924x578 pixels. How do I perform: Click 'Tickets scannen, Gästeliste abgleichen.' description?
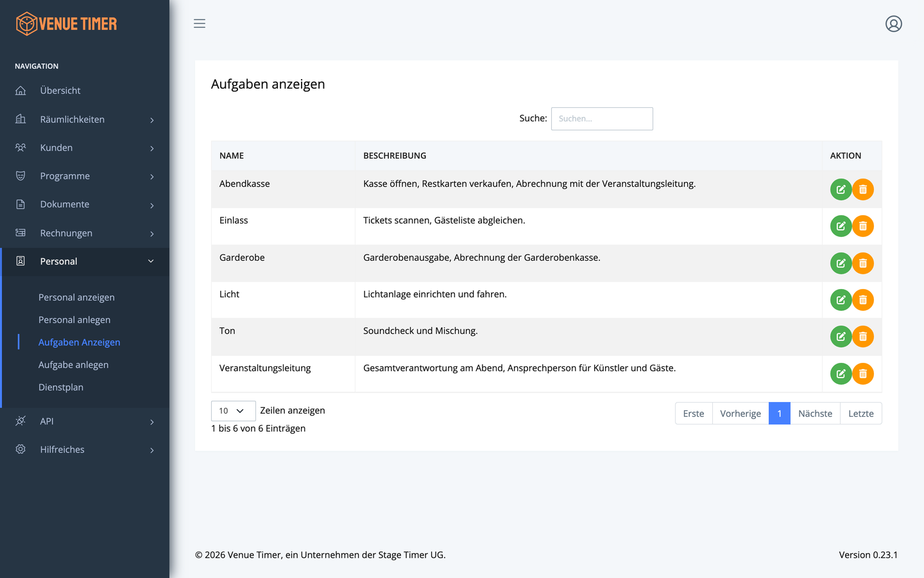point(444,220)
